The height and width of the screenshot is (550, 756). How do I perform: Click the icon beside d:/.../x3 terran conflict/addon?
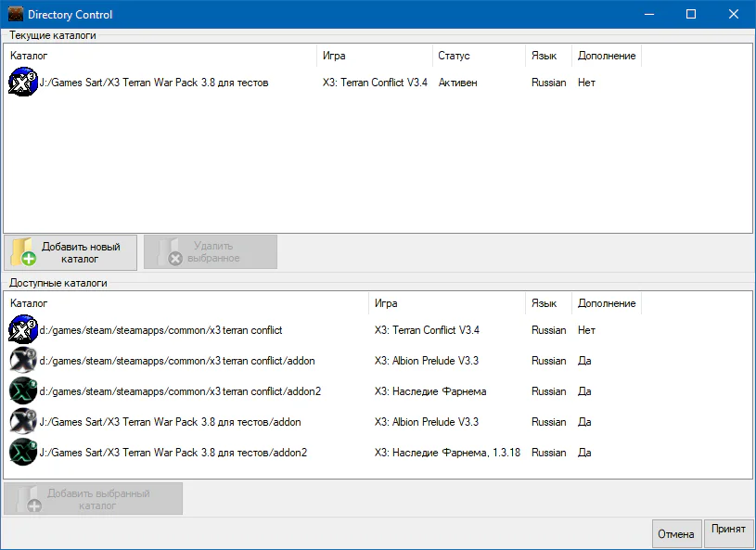[x=23, y=361]
